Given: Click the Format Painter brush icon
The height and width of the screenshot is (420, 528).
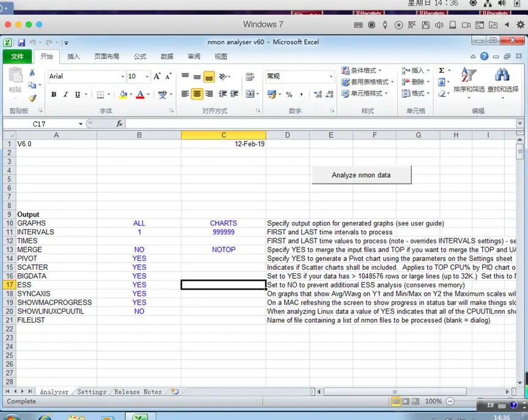Looking at the screenshot, I should pyautogui.click(x=32, y=98).
